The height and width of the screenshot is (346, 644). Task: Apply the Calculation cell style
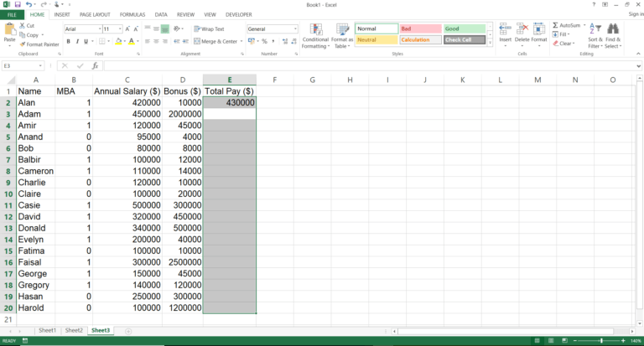pyautogui.click(x=421, y=40)
